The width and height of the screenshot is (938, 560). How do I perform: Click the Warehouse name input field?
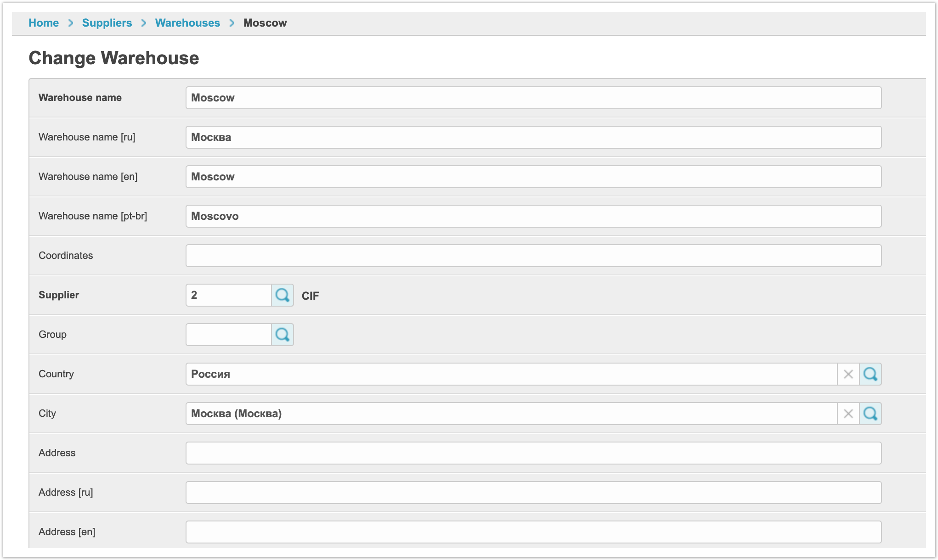[x=533, y=98]
